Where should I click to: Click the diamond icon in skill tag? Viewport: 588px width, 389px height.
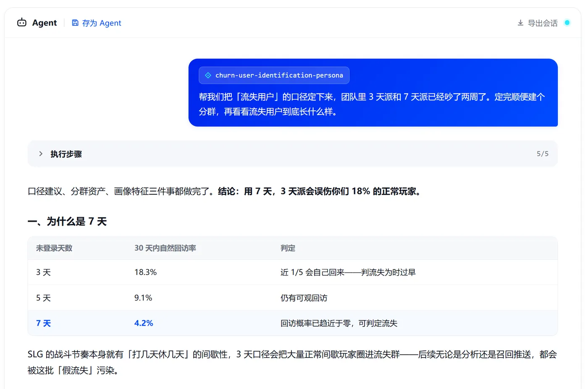208,75
